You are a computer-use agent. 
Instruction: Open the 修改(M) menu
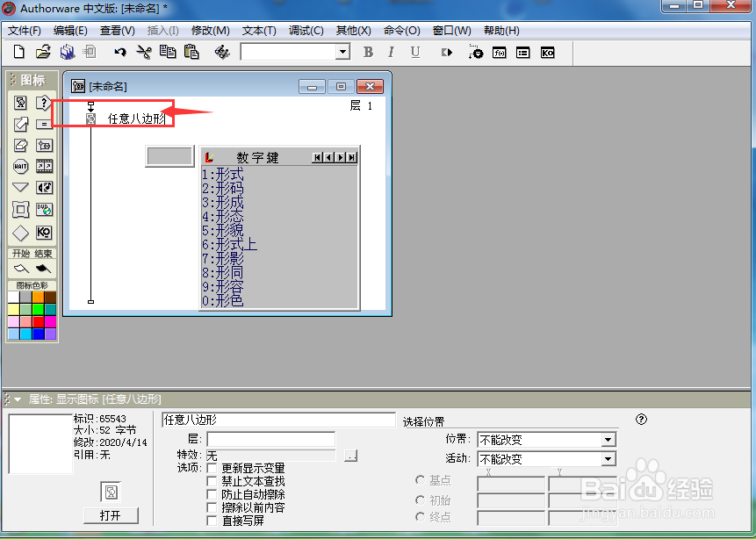click(x=210, y=31)
